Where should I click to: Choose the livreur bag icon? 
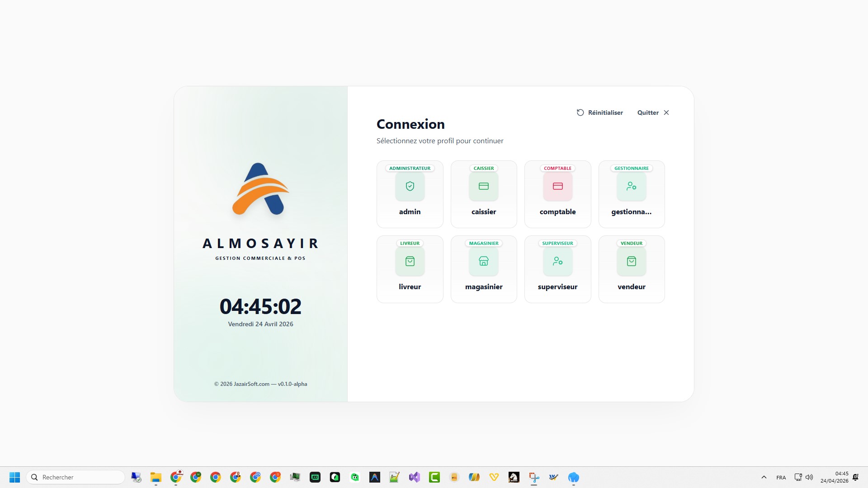tap(410, 261)
